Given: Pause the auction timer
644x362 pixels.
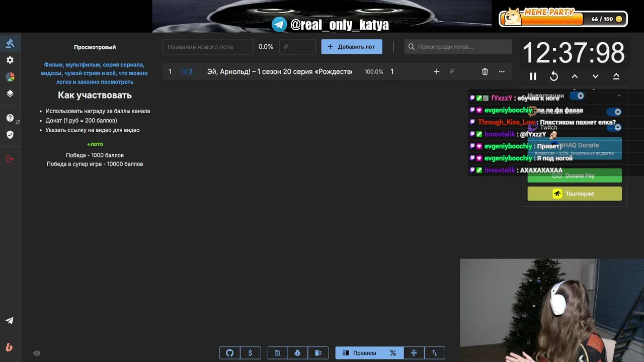Looking at the screenshot, I should 533,76.
